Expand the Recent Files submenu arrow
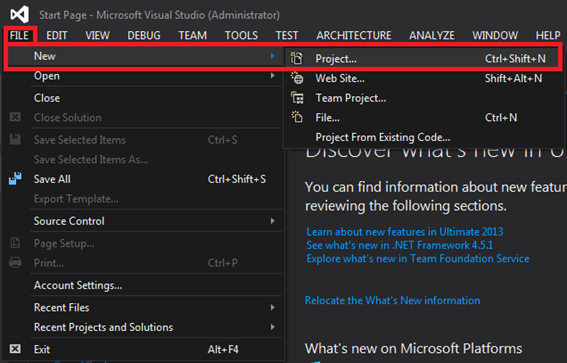567x363 pixels. (272, 307)
